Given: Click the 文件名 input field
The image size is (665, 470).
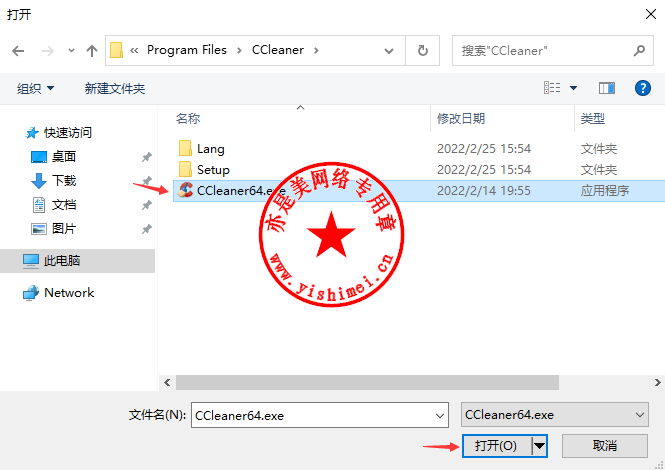Looking at the screenshot, I should 320,415.
